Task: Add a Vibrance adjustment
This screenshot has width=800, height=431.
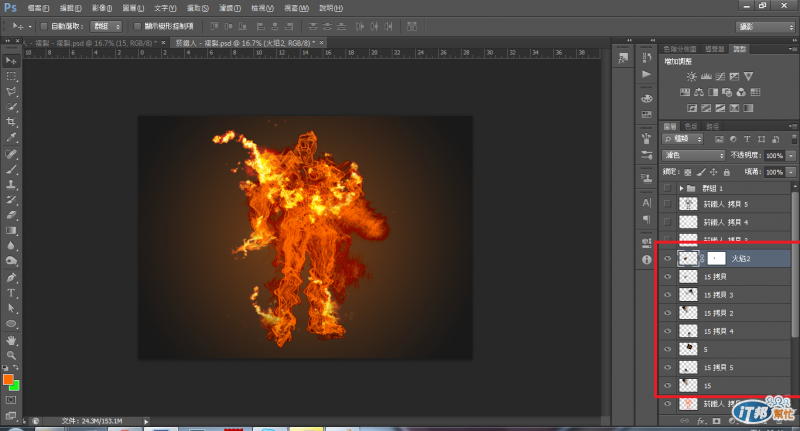Action: (x=748, y=77)
